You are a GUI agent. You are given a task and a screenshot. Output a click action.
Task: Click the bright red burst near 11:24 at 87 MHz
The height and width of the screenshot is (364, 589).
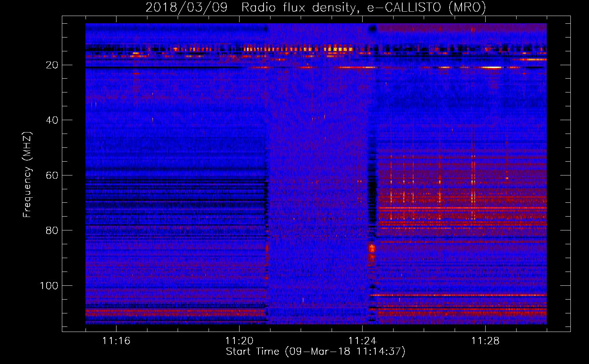[372, 249]
